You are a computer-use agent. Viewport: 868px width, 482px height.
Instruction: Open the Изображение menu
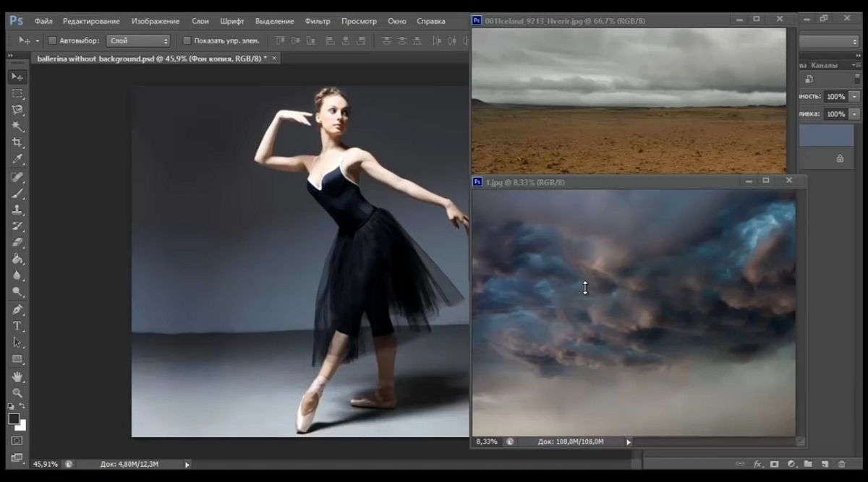coord(156,22)
